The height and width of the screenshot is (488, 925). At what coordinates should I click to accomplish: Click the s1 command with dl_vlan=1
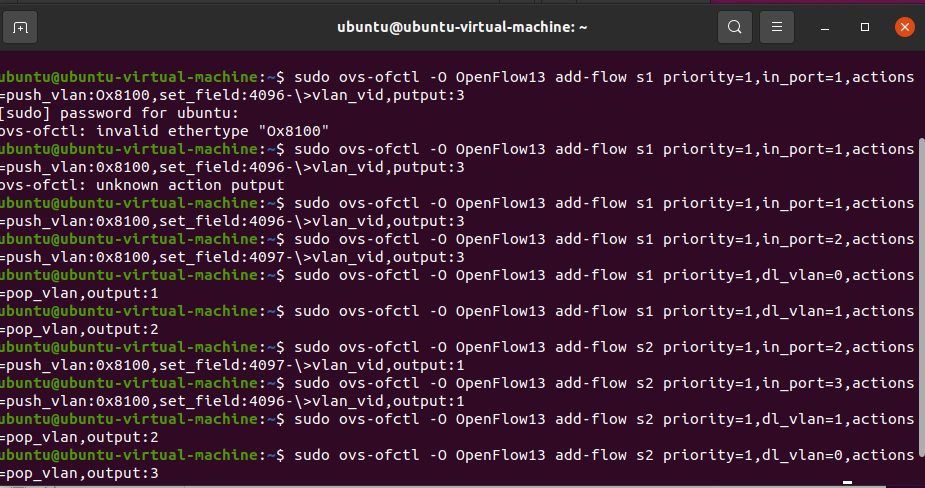(x=605, y=311)
